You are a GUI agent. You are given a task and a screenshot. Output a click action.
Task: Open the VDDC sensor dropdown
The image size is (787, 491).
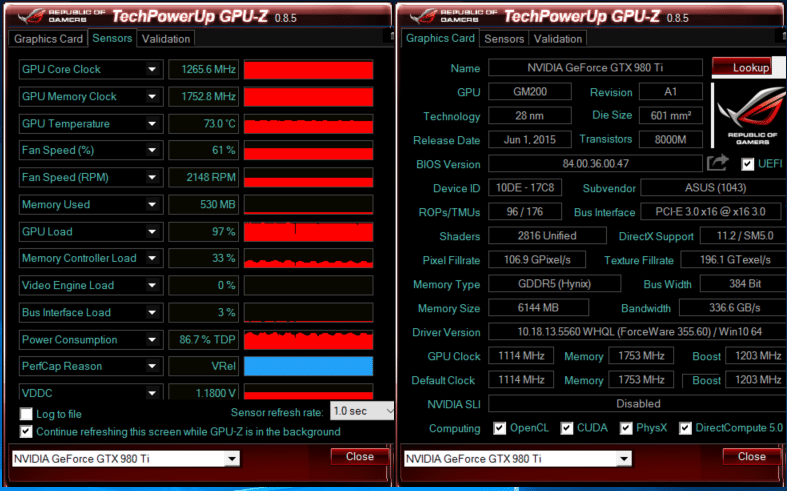click(152, 393)
